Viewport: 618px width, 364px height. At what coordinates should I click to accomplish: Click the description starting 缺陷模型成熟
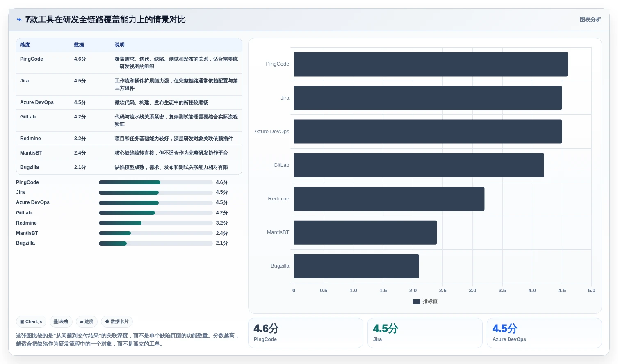(171, 167)
